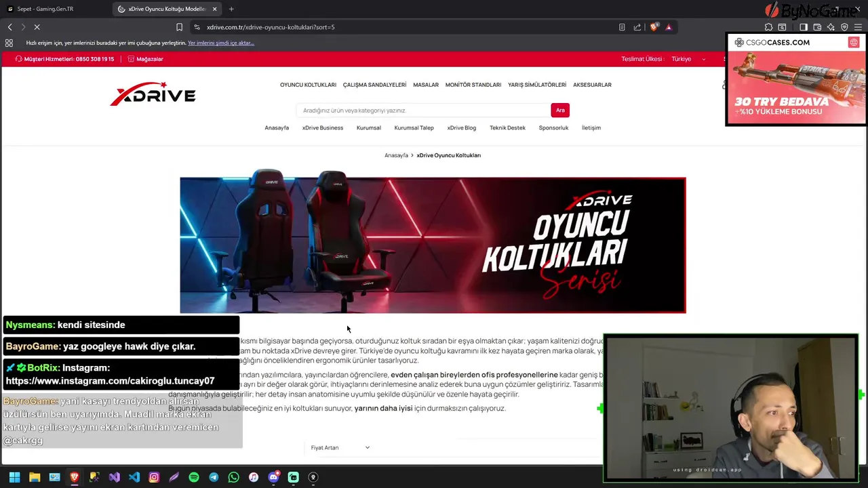Open File Explorer from the taskbar
The image size is (868, 488).
(35, 477)
